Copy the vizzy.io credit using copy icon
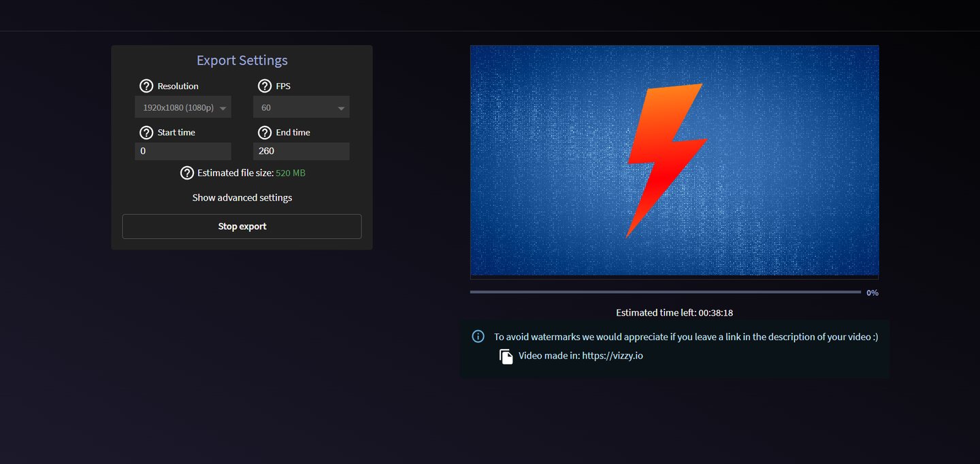Viewport: 980px width, 464px height. click(x=506, y=356)
